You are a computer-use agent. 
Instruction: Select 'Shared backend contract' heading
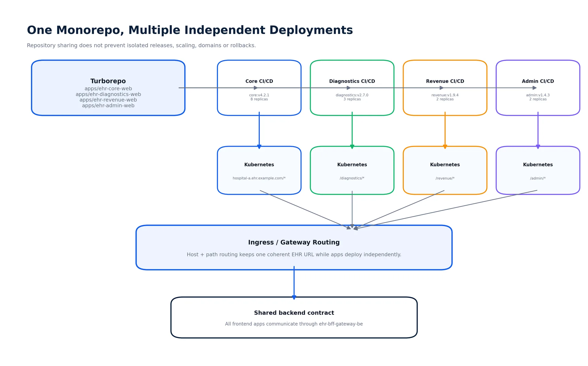tap(294, 313)
